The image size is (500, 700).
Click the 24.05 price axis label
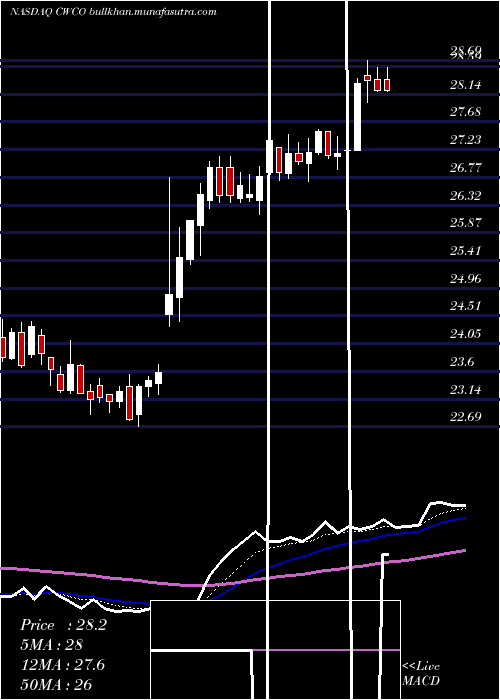(x=465, y=333)
